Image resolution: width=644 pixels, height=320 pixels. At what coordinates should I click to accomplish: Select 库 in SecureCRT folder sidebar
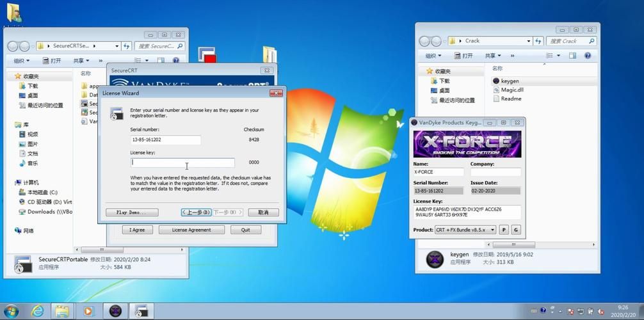pos(22,124)
